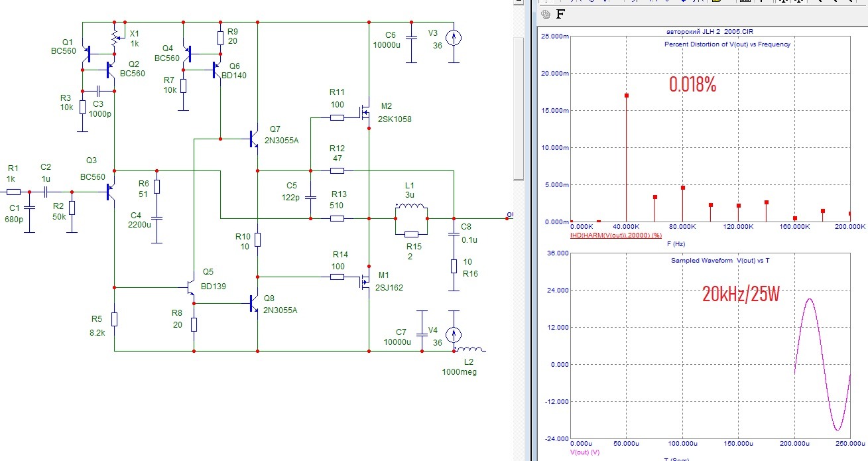Viewport: 868px width, 461px height.
Task: Select the R5 8.2k resistor label
Action: pos(98,325)
